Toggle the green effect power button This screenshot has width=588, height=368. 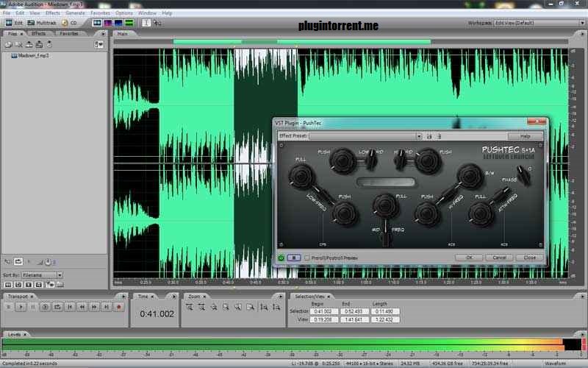point(281,258)
